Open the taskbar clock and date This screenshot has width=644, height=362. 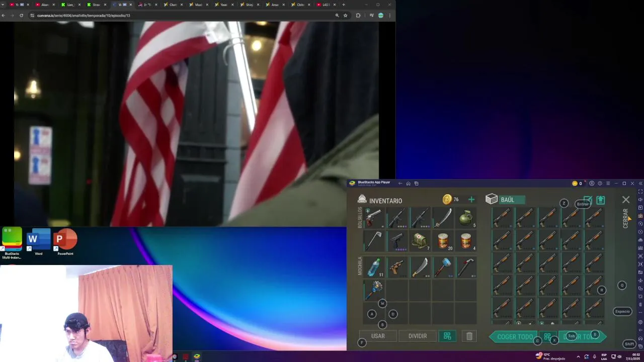click(632, 356)
